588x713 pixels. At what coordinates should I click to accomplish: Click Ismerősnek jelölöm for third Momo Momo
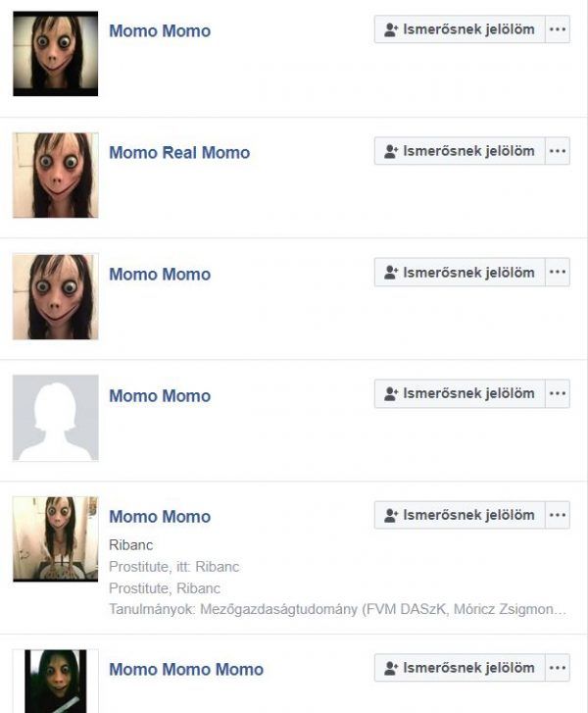460,273
